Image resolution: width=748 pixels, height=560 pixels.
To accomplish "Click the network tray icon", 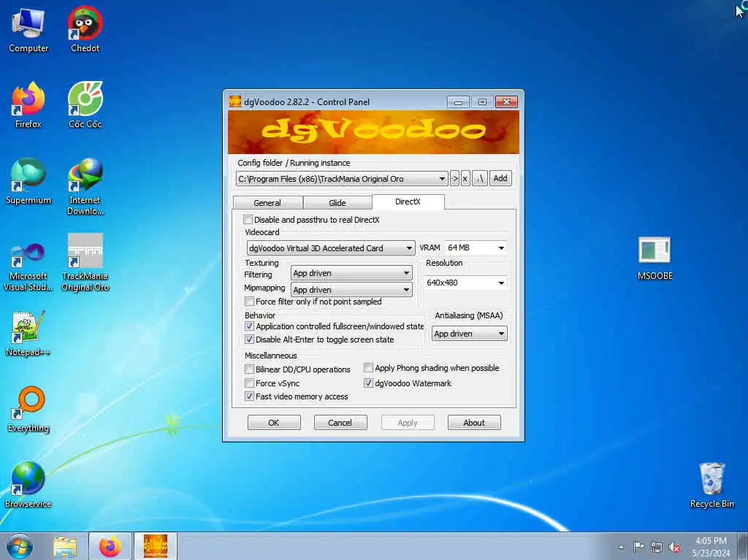I will [657, 547].
